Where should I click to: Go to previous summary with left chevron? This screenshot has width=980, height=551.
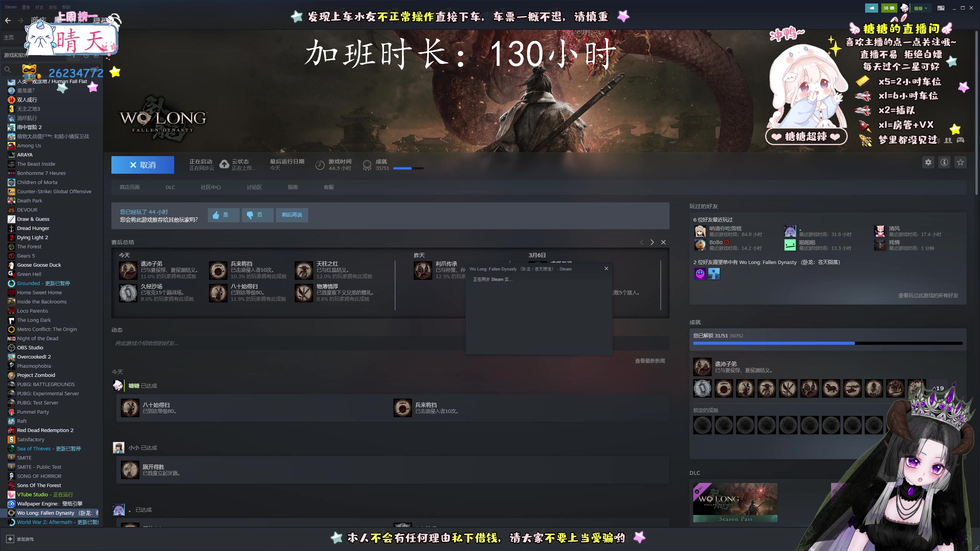point(642,242)
